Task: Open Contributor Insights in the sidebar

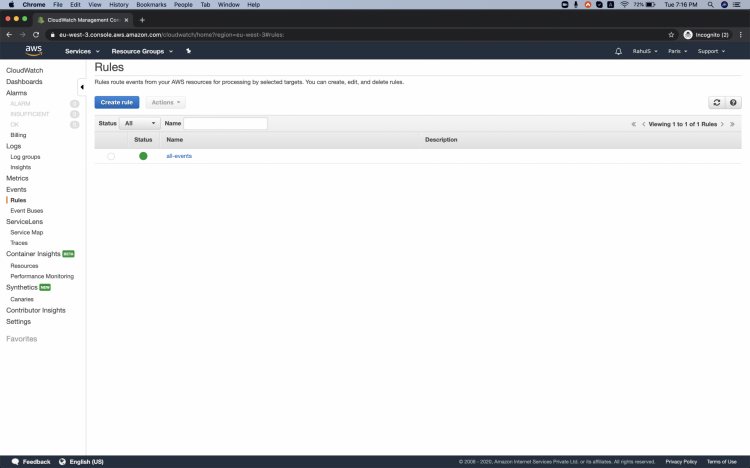Action: (36, 310)
